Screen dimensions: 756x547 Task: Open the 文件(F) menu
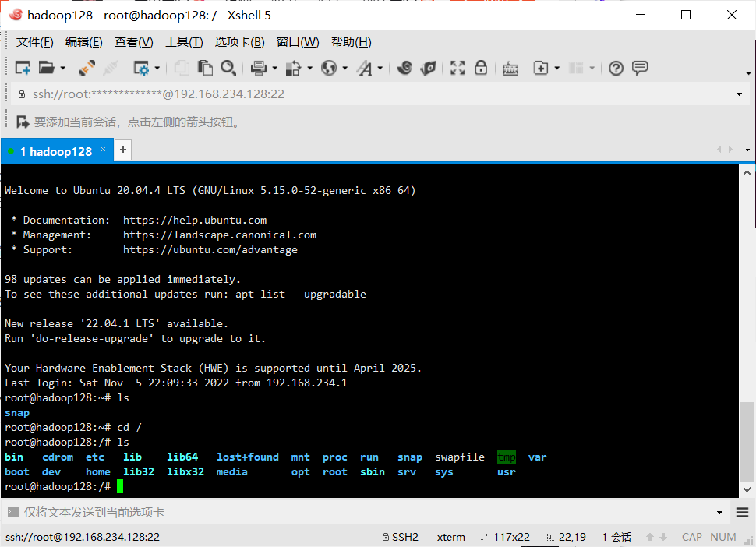tap(35, 42)
